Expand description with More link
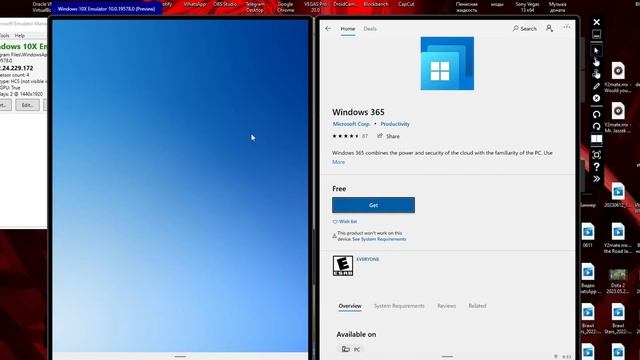The width and height of the screenshot is (640, 360). 338,162
